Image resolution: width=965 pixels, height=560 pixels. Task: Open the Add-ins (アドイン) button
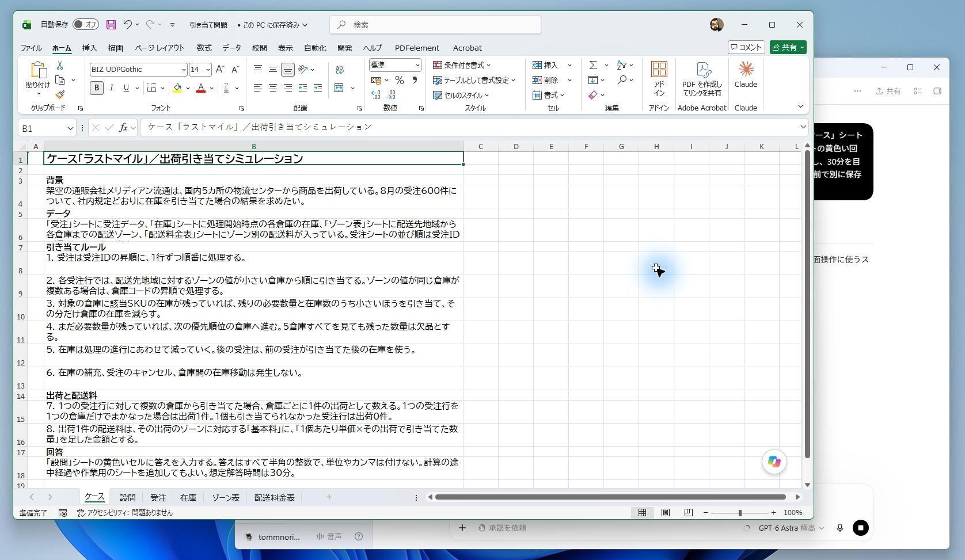[x=659, y=79]
